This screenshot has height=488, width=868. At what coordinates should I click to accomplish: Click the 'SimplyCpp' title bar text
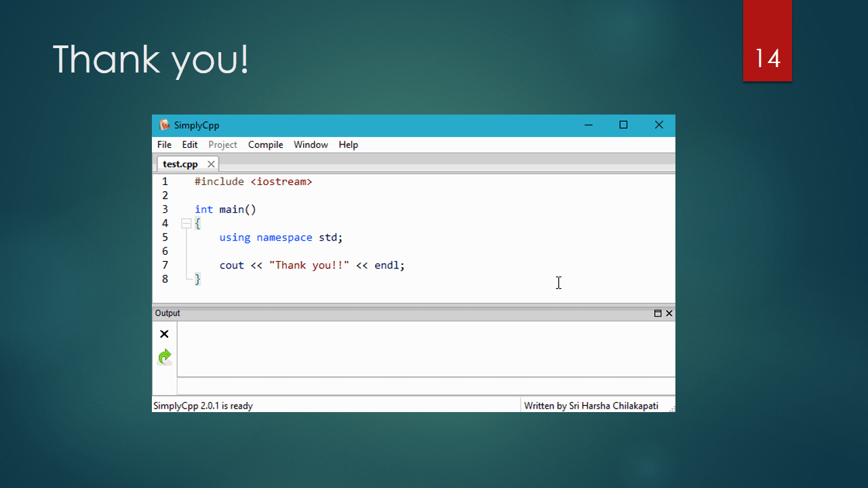click(197, 125)
